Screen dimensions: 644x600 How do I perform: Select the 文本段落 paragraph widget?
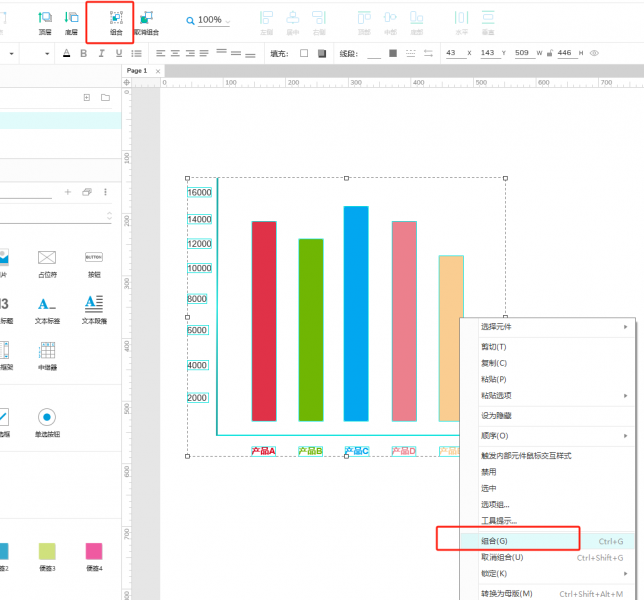coord(94,310)
